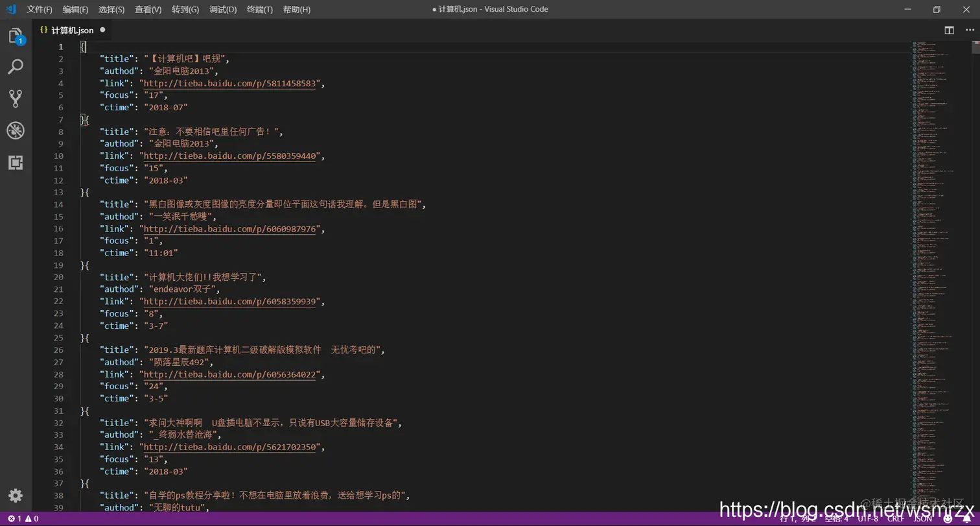Change the CRLF line ending setting
Viewport: 980px width, 526px height.
[896, 519]
